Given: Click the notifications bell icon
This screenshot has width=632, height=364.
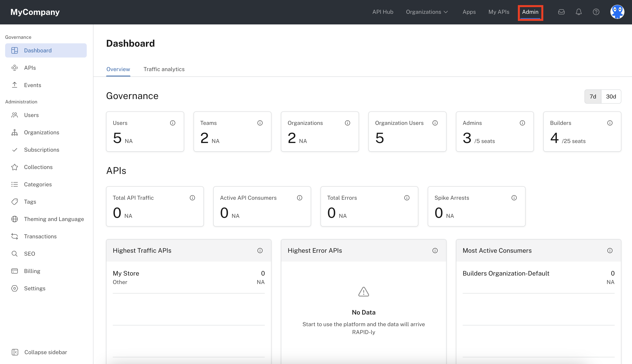Looking at the screenshot, I should pyautogui.click(x=578, y=12).
